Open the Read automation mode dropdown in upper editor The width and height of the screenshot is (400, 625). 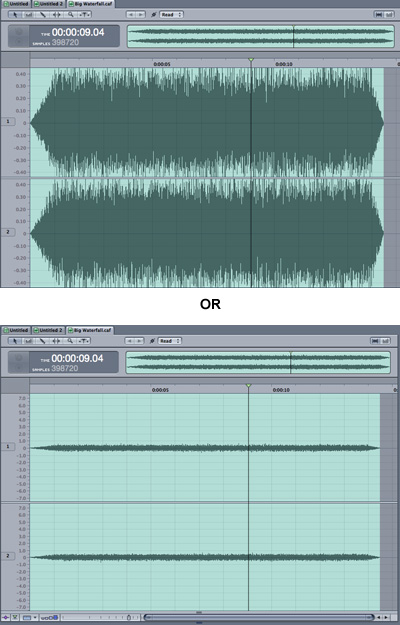[x=171, y=15]
